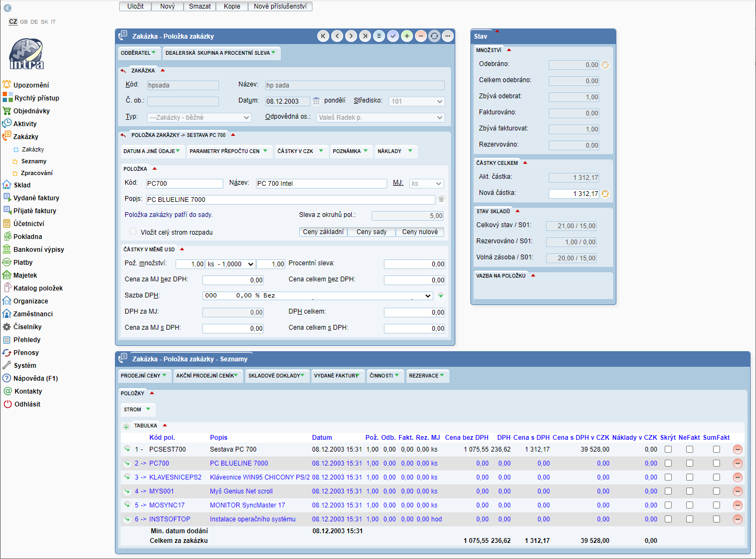756x559 pixels.
Task: Click recalculate icon beside Nová částka
Action: [x=605, y=194]
